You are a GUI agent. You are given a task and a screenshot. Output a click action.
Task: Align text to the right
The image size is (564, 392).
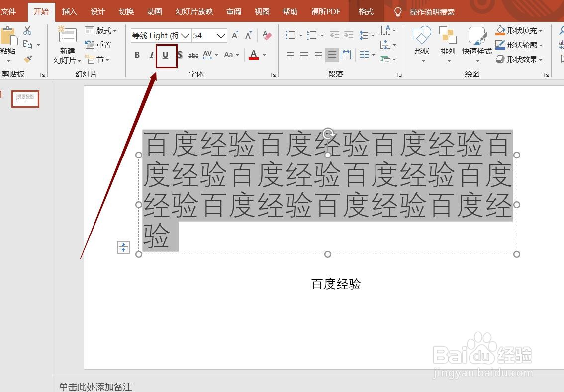pyautogui.click(x=318, y=55)
